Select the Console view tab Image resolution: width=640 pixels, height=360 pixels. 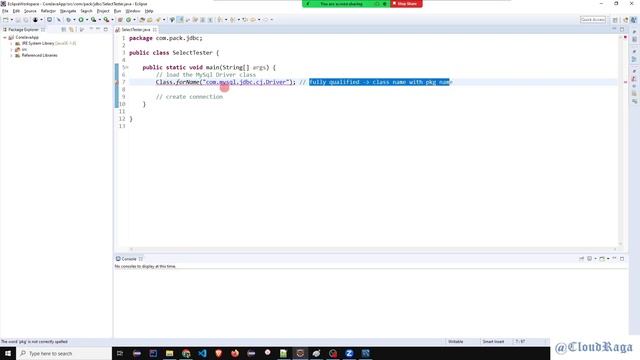(x=129, y=259)
